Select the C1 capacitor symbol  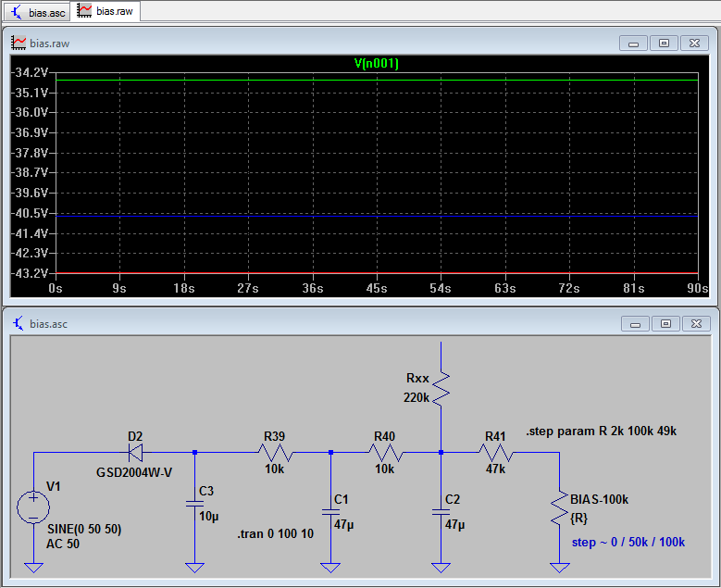click(x=330, y=511)
